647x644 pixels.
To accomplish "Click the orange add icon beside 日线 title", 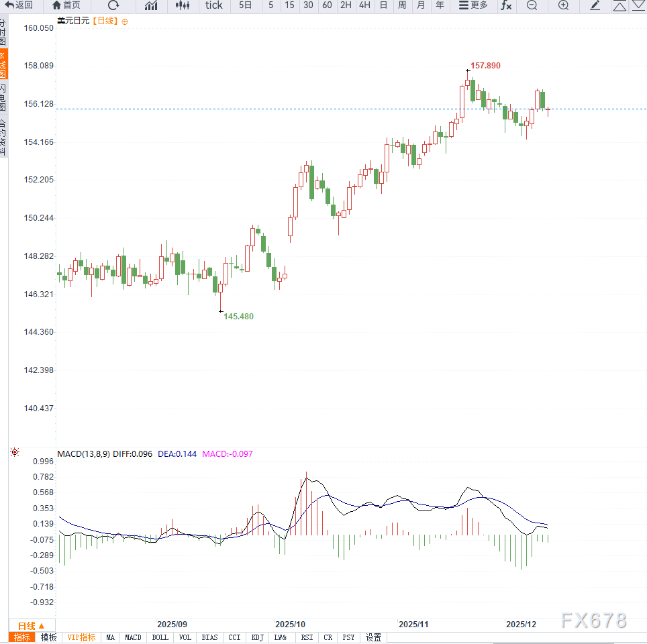I will click(124, 21).
